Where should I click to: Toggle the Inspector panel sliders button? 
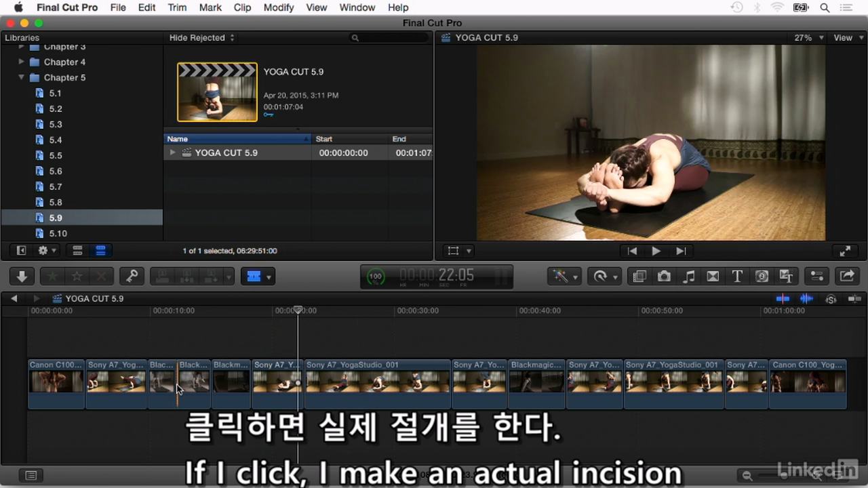point(816,276)
